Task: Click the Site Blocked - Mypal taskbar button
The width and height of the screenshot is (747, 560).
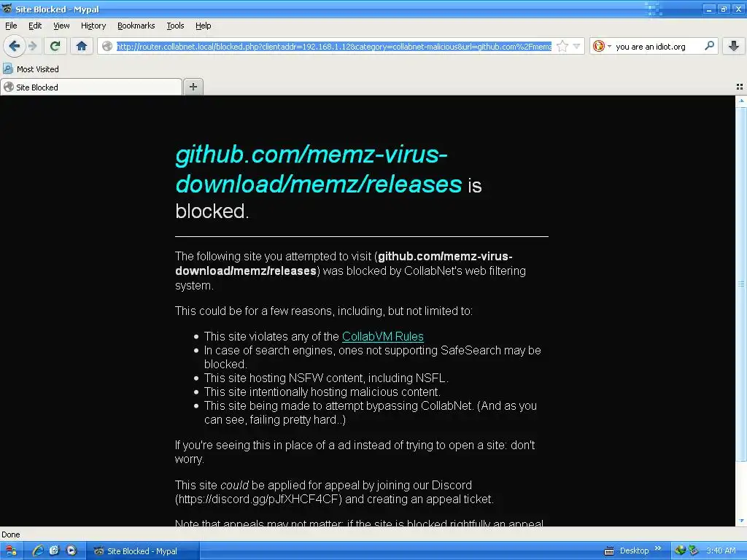Action: click(142, 551)
